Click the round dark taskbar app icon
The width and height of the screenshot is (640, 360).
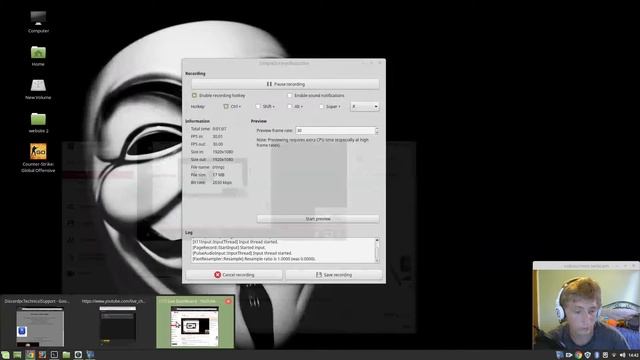(x=78, y=355)
